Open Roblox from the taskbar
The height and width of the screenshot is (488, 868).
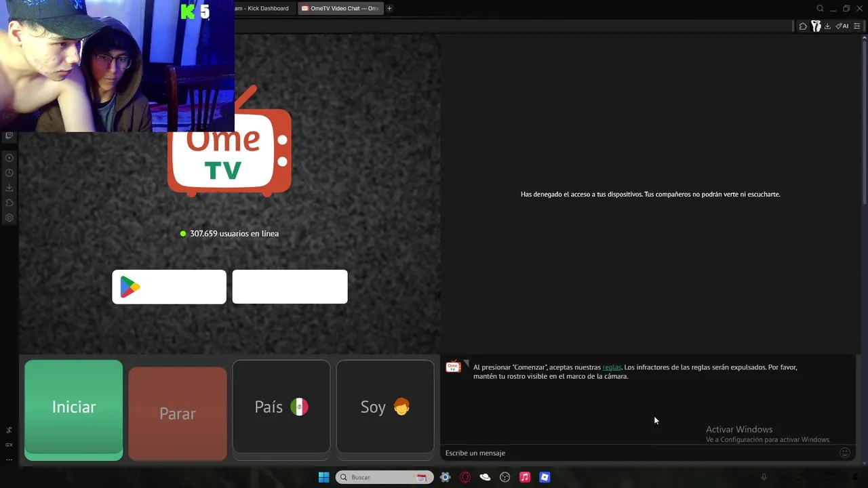pos(545,477)
